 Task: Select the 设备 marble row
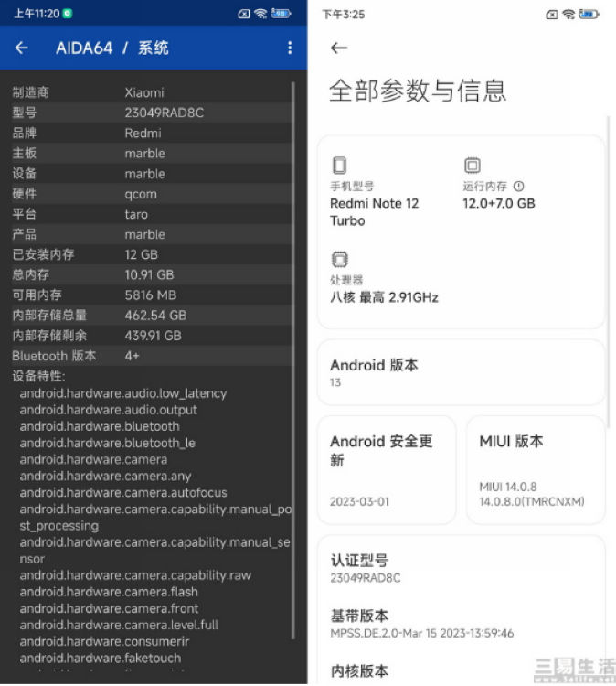click(151, 174)
